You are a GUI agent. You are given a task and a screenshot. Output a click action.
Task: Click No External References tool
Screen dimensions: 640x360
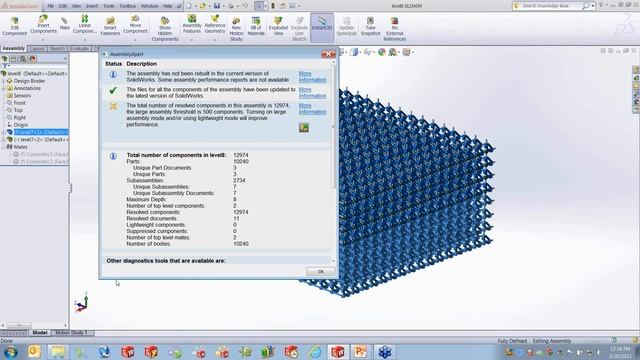click(x=394, y=29)
